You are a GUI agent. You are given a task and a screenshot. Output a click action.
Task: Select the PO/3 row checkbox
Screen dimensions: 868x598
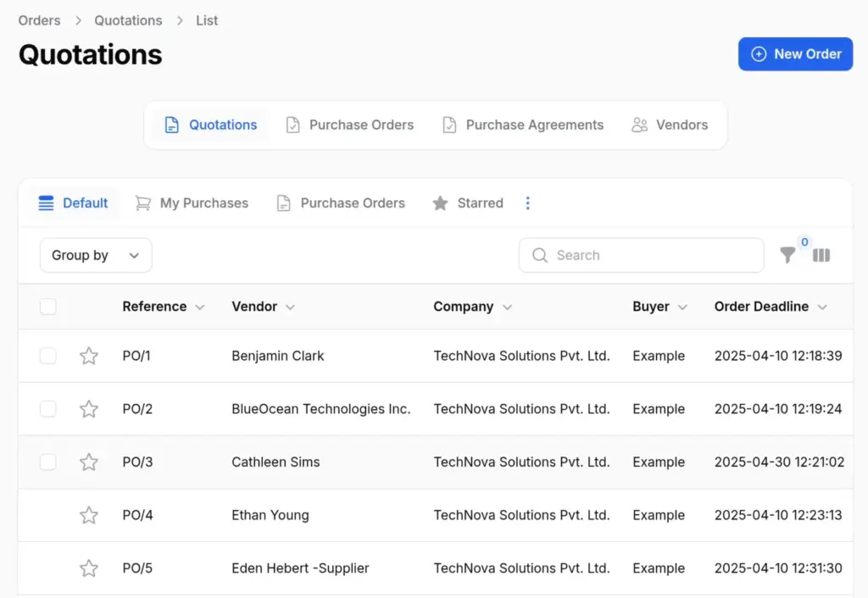point(48,462)
